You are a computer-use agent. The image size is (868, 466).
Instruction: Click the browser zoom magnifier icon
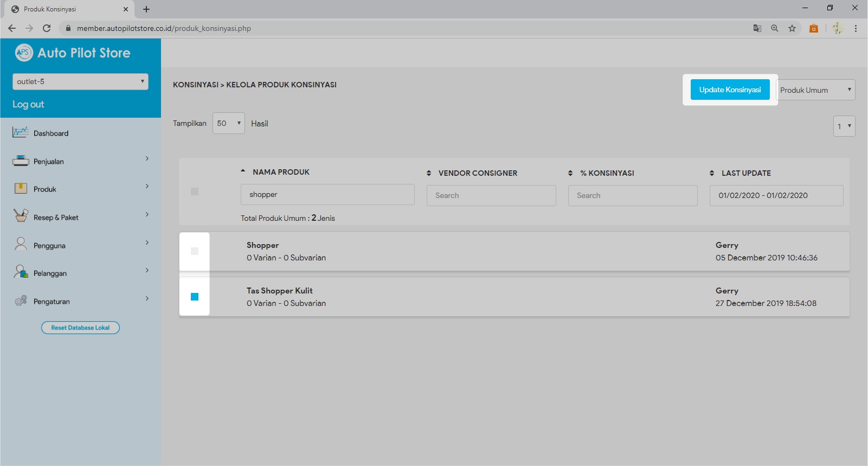pos(775,28)
